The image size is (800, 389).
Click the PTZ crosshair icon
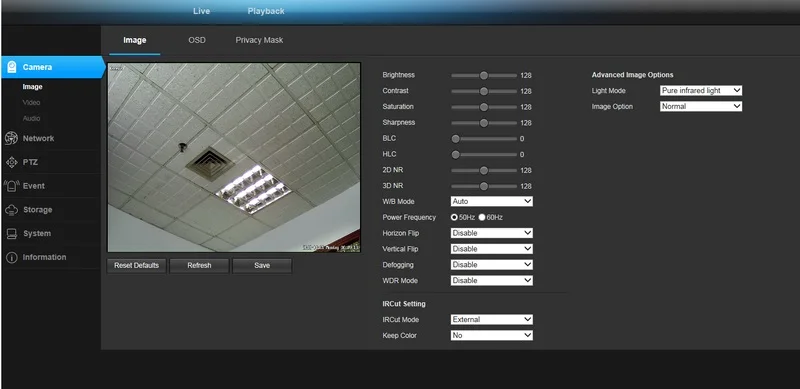(x=11, y=162)
